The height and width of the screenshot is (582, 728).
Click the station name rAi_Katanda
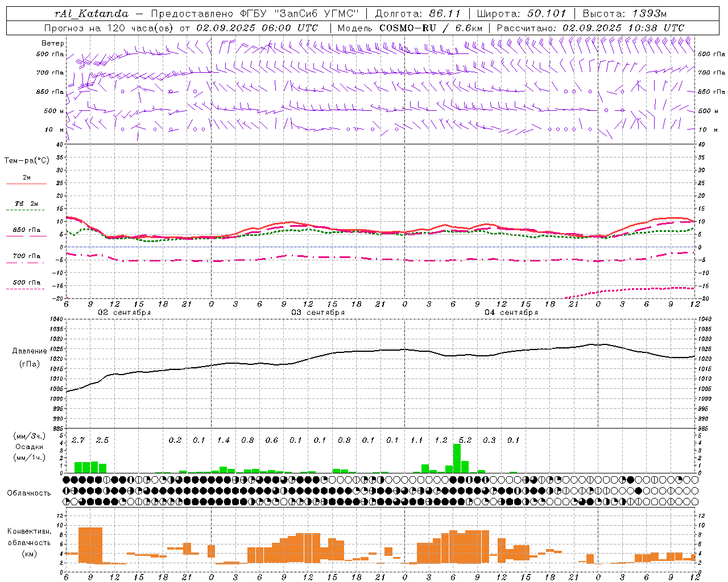(92, 14)
